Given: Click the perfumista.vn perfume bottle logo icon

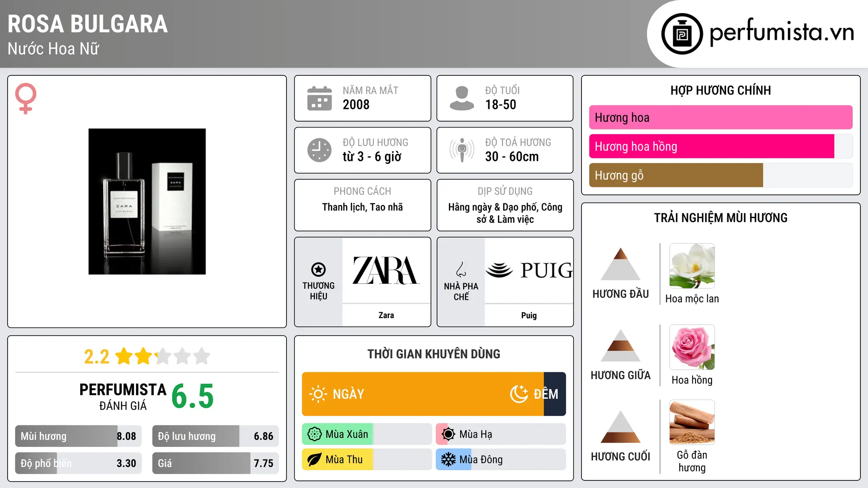Looking at the screenshot, I should pos(682,34).
